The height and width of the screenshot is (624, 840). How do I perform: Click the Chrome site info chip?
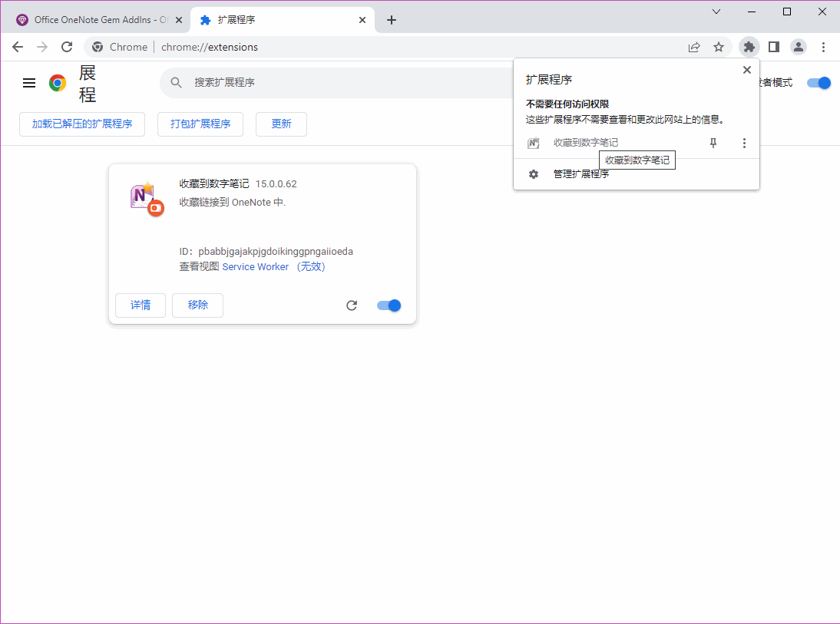tap(120, 47)
